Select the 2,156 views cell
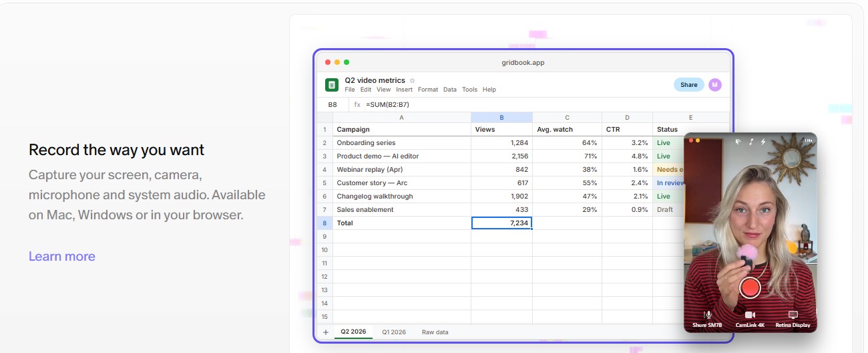The image size is (868, 353). coord(501,156)
